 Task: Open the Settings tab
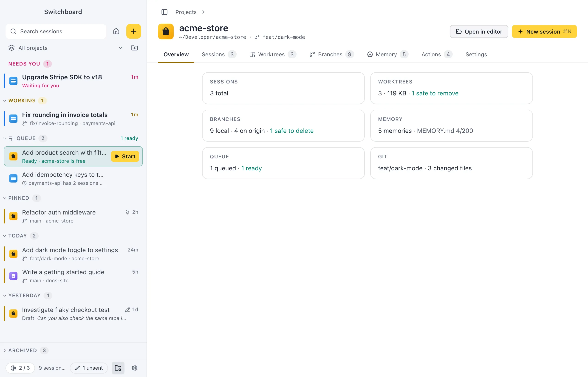pos(476,54)
